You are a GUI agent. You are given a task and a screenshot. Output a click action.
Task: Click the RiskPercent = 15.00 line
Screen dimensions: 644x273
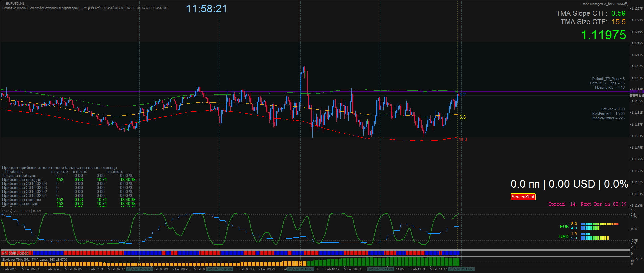pyautogui.click(x=608, y=113)
